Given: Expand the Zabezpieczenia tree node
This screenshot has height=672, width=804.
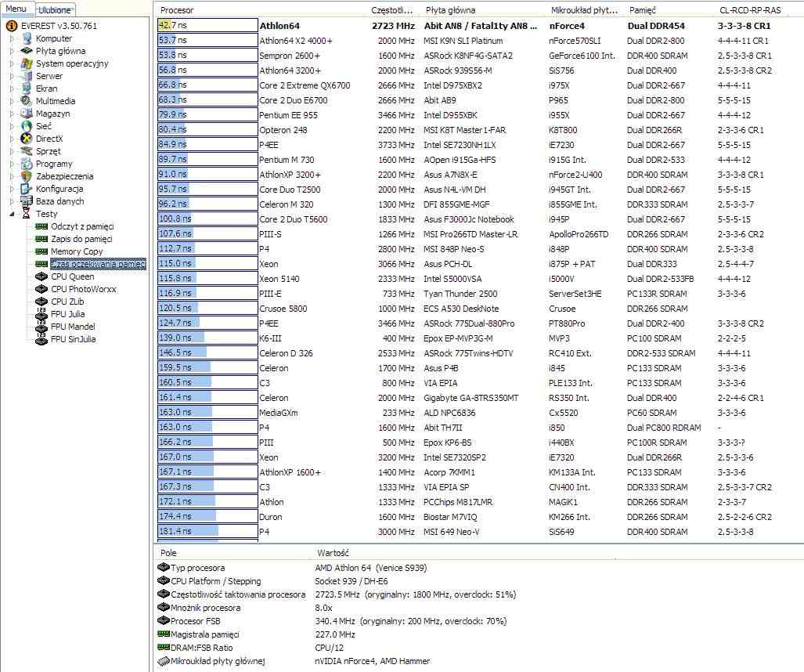Looking at the screenshot, I should [12, 176].
